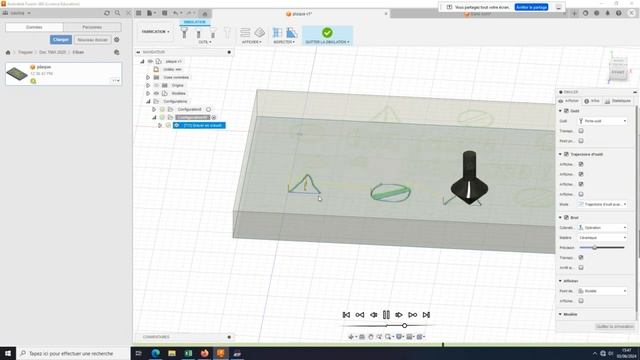Toggle the Point pr... checkbox
This screenshot has width=640, height=360.
coord(581,141)
